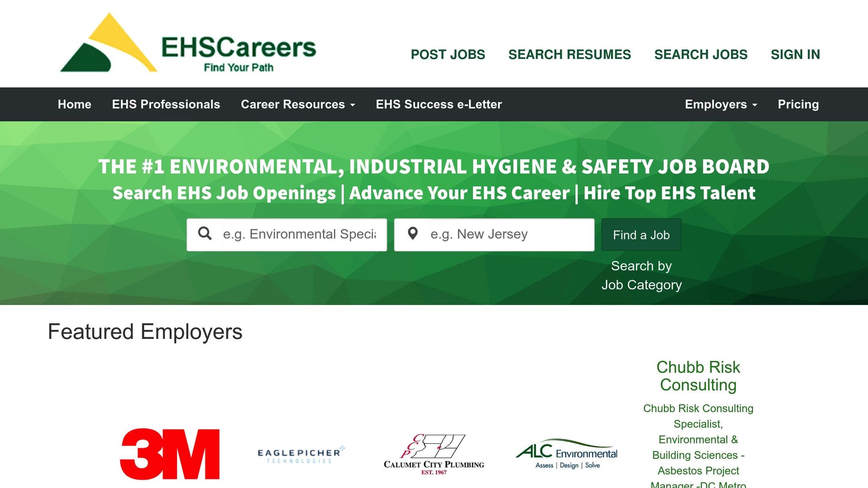868x488 pixels.
Task: Click the SEARCH RESUMES link
Action: coord(569,55)
